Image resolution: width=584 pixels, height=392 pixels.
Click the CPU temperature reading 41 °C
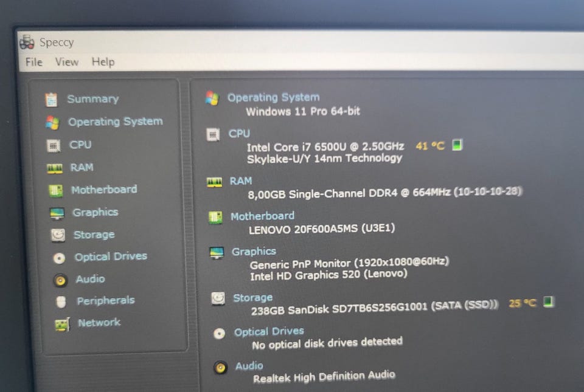430,146
